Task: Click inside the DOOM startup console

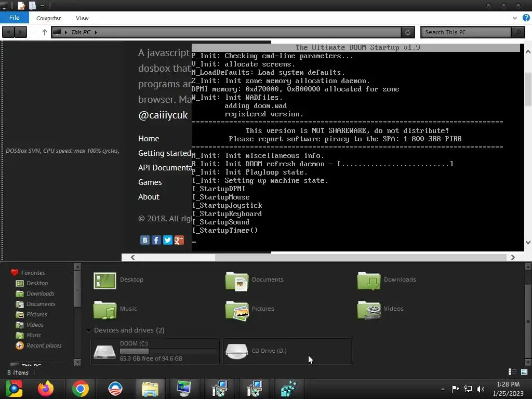Action: pyautogui.click(x=357, y=148)
